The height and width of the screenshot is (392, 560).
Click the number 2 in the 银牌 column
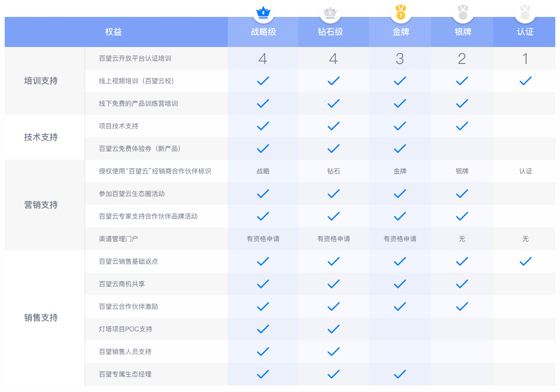click(462, 59)
